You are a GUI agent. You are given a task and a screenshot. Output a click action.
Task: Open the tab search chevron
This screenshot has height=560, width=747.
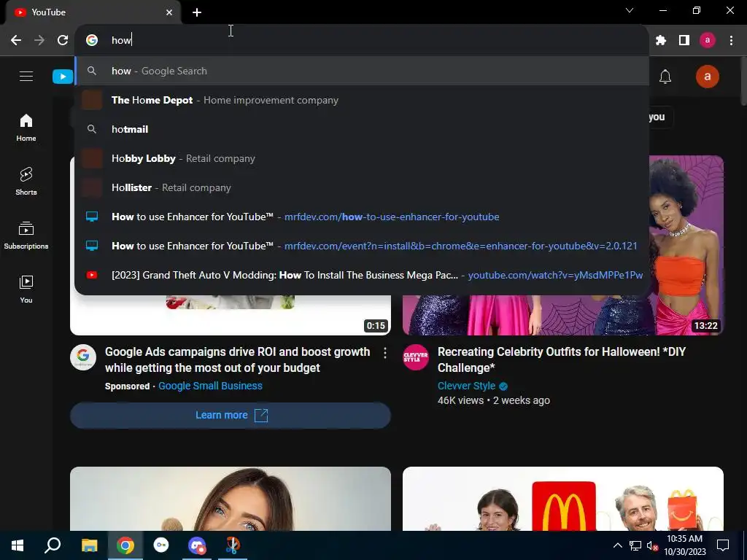630,10
